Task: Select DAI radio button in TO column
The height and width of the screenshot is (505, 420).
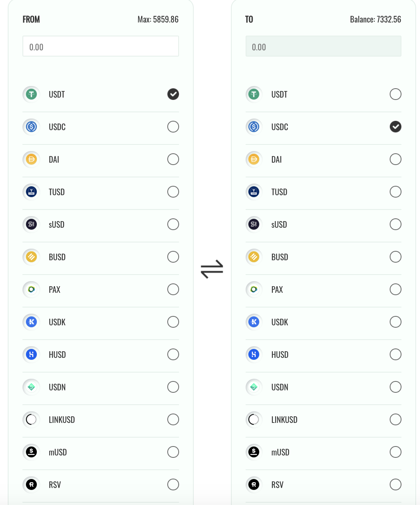Action: point(396,159)
